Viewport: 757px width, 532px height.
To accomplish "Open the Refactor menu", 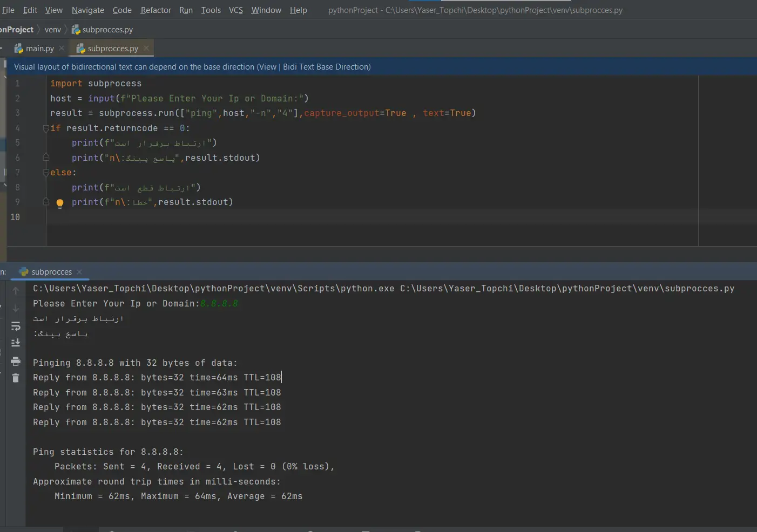I will [156, 10].
